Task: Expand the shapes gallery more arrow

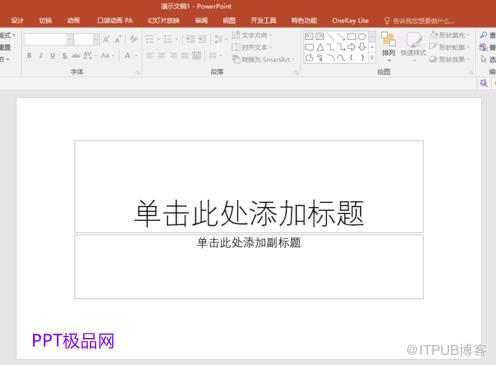Action: (372, 58)
